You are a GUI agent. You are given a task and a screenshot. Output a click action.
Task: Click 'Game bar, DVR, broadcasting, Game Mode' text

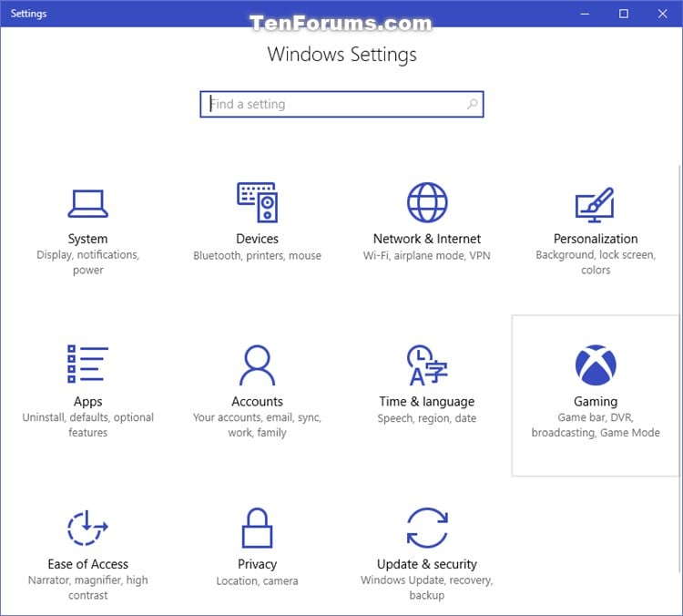tap(596, 425)
